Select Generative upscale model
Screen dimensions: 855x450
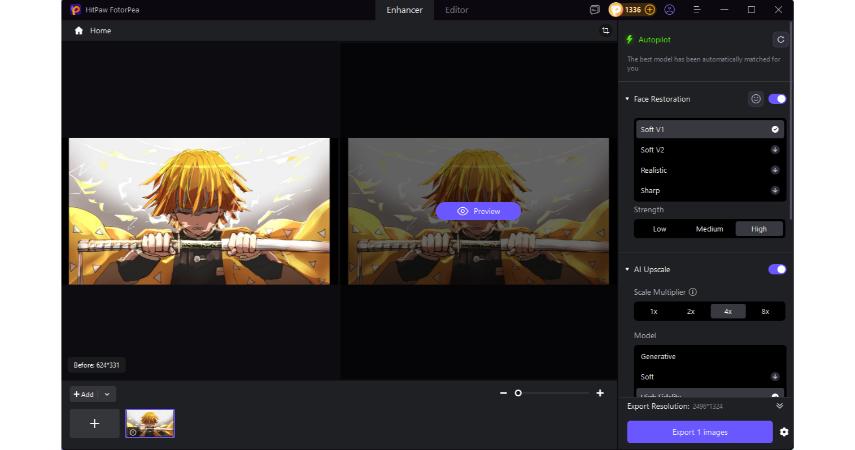tap(709, 356)
